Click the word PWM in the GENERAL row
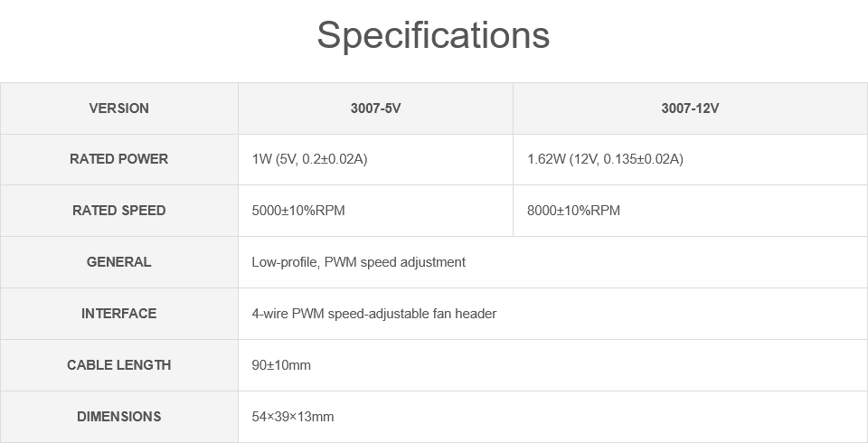 point(340,262)
